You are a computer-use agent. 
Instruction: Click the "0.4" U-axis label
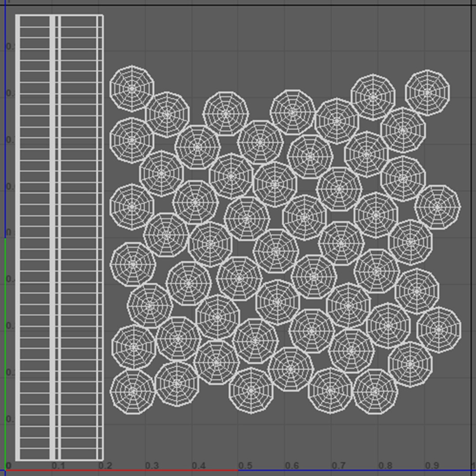199,465
